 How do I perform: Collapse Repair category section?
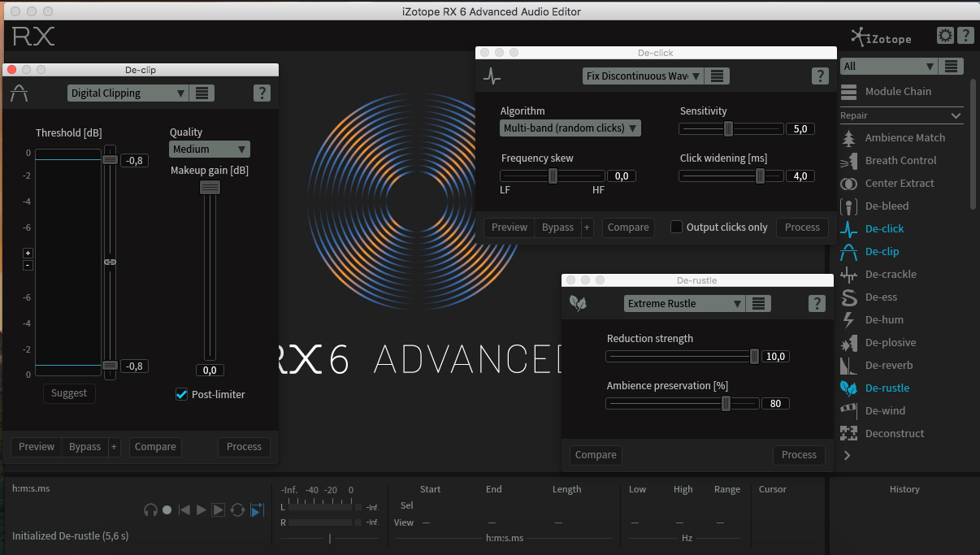pyautogui.click(x=956, y=115)
